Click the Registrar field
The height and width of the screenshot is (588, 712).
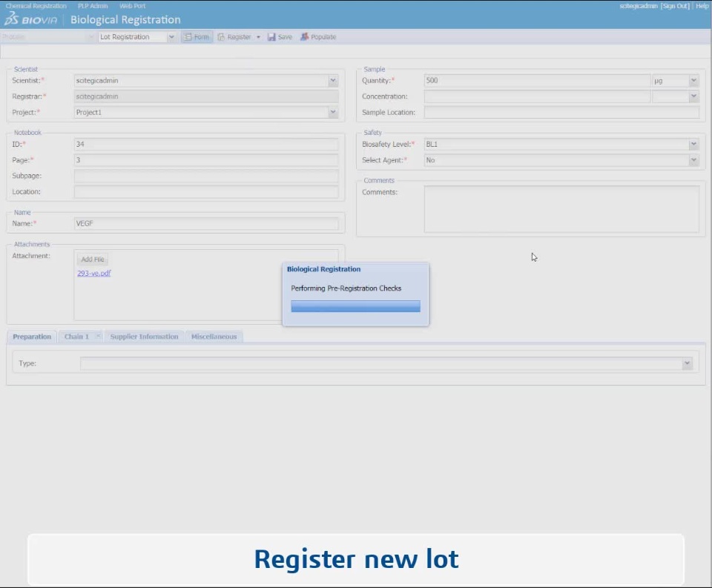tap(206, 96)
